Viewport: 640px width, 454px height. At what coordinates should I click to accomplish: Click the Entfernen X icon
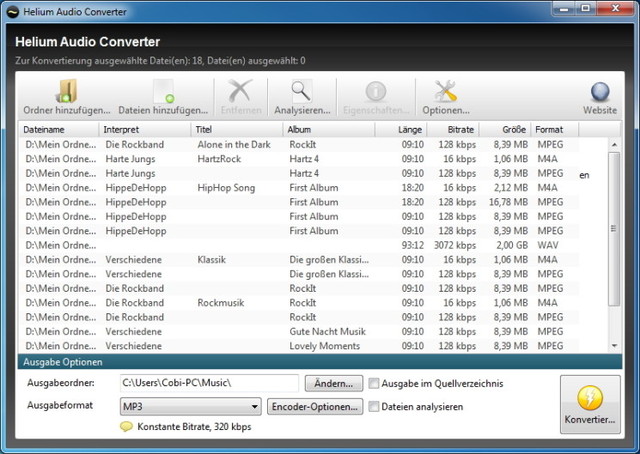240,91
